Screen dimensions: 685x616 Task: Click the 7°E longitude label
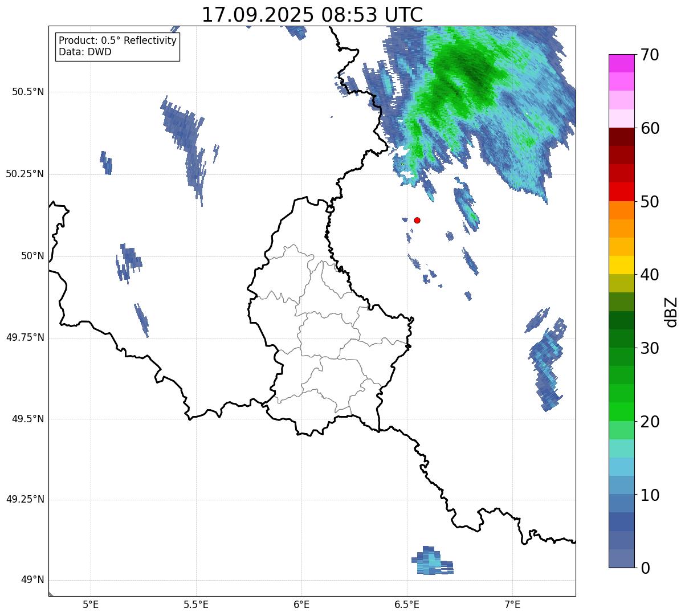pyautogui.click(x=512, y=605)
